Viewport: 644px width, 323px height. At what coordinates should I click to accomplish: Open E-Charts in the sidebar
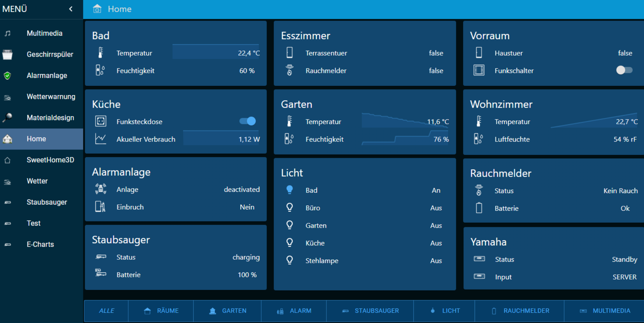pos(42,245)
